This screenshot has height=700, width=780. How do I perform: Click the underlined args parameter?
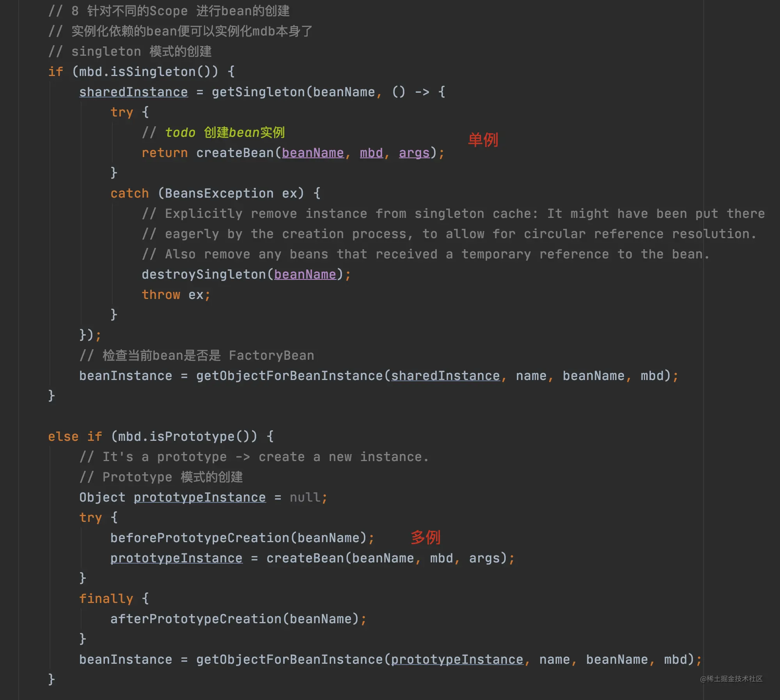pos(414,153)
